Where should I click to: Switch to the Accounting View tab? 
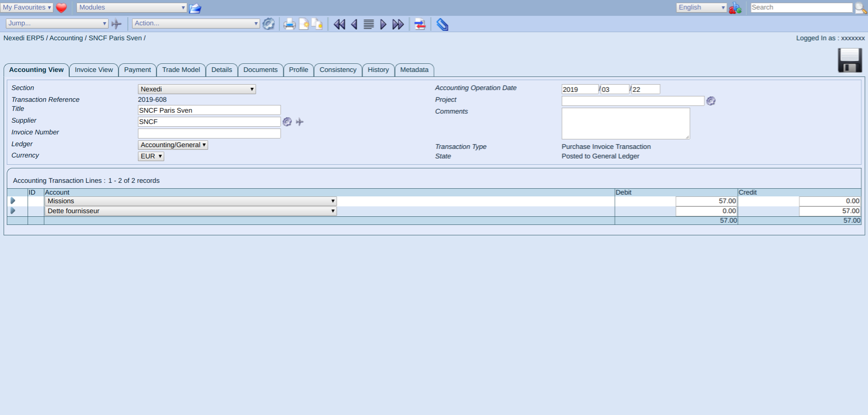click(36, 70)
